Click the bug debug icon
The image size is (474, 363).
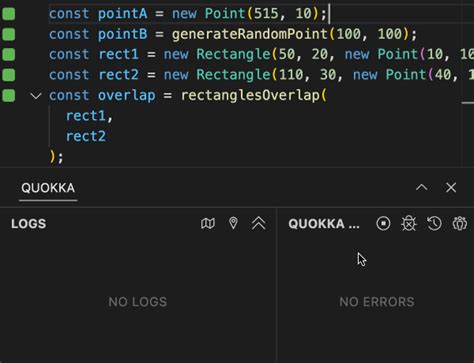[409, 223]
